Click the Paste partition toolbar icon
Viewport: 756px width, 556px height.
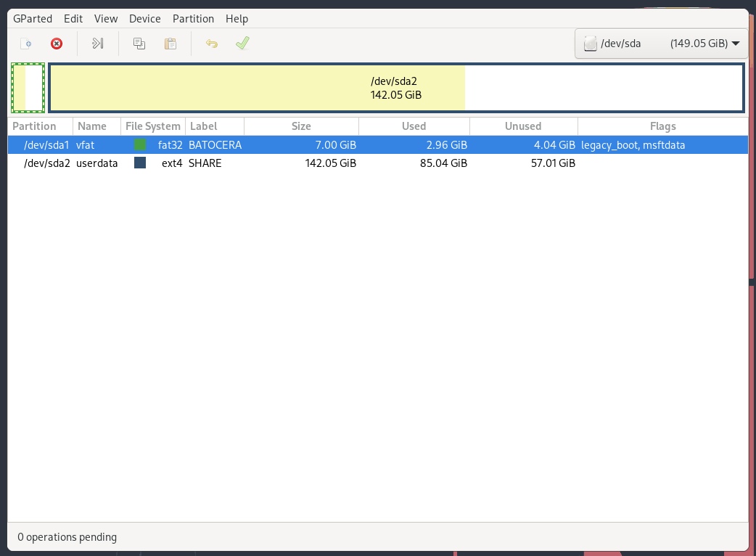[x=170, y=44]
